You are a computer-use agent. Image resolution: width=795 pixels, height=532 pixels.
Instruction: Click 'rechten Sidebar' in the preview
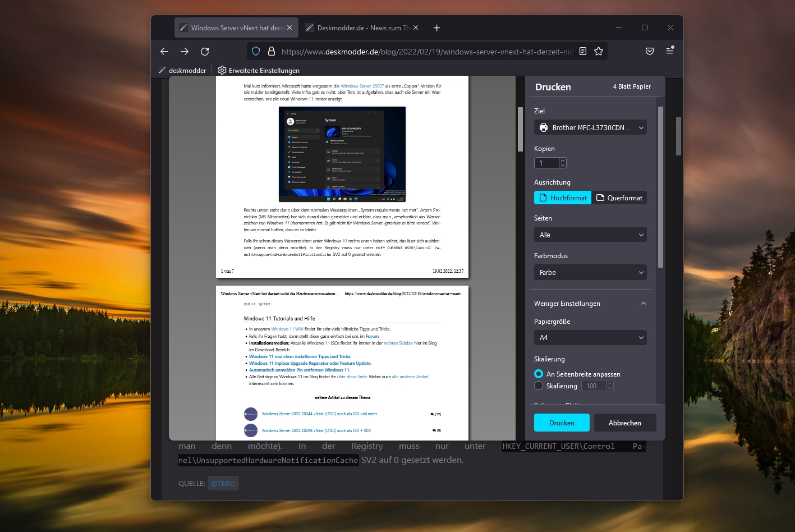[x=398, y=343]
